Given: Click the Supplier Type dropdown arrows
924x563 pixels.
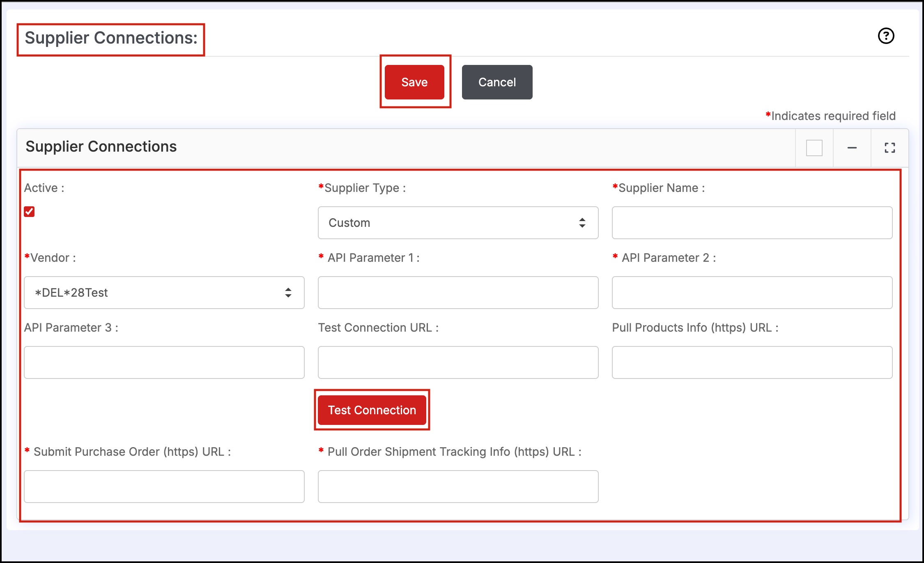Looking at the screenshot, I should 582,223.
